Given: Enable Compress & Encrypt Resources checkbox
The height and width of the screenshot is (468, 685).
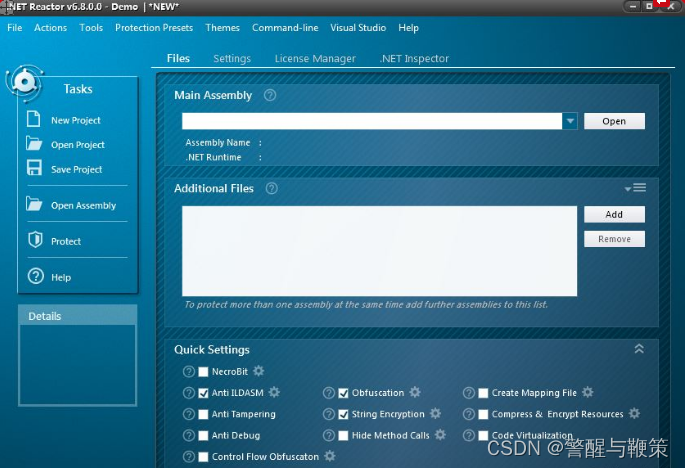Looking at the screenshot, I should (483, 414).
